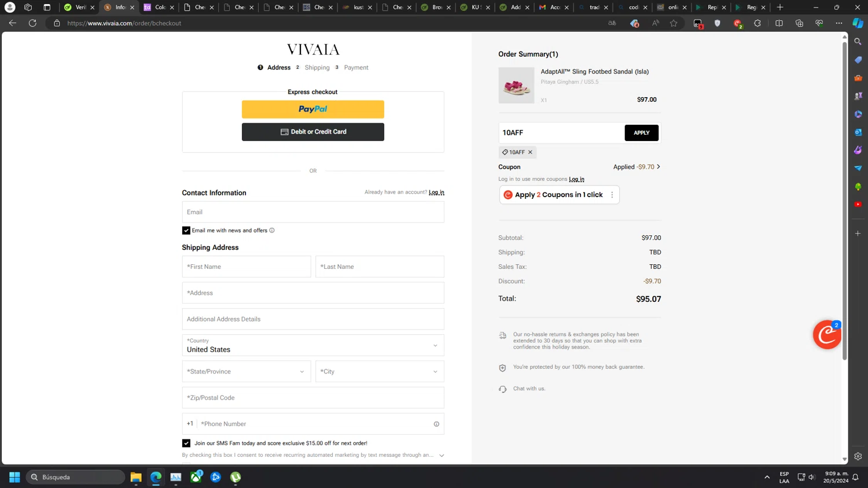The image size is (868, 488).
Task: Open the Apply Coupons widget options menu
Action: click(x=612, y=195)
